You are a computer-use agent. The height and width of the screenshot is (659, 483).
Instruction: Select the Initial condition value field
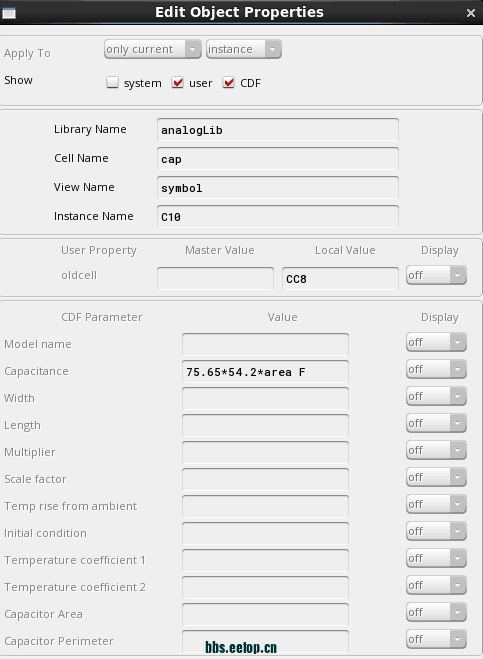pyautogui.click(x=265, y=533)
